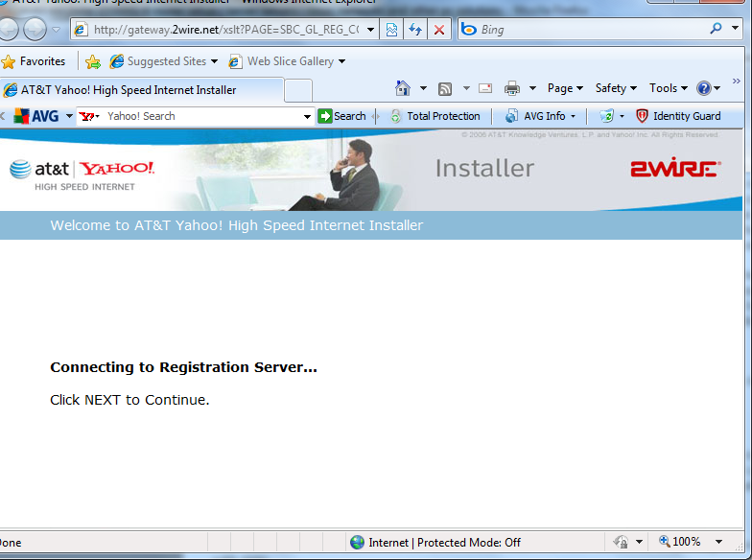The width and height of the screenshot is (752, 560).
Task: Open a new blank tab
Action: 298,90
